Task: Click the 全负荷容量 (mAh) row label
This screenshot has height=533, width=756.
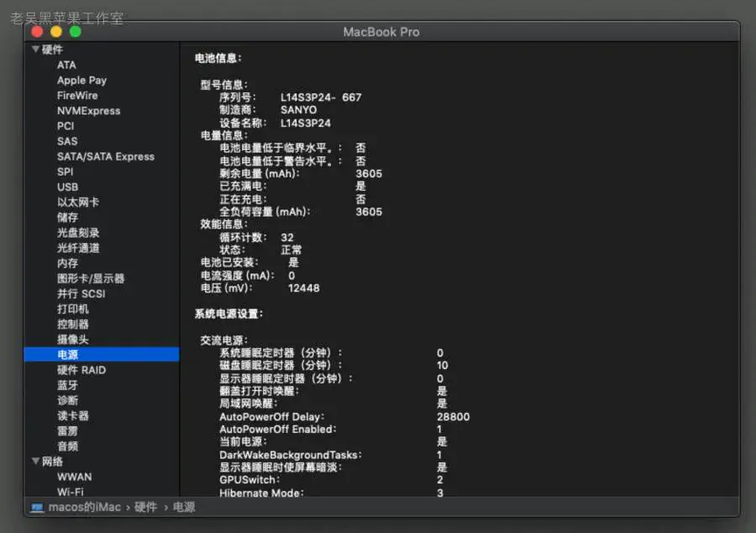Action: pos(265,212)
